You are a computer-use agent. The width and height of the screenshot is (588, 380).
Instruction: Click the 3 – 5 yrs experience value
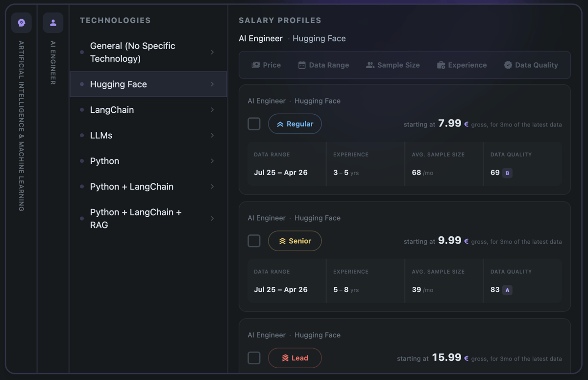346,173
